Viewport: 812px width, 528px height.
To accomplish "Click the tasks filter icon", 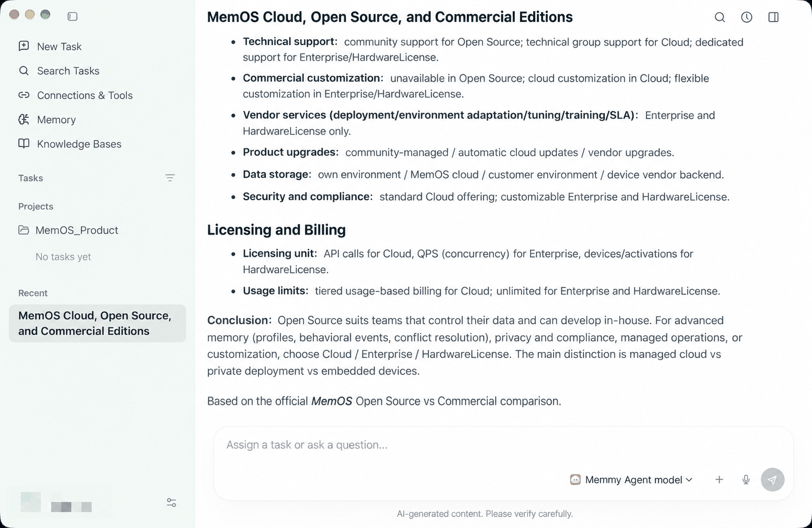I will [x=170, y=178].
